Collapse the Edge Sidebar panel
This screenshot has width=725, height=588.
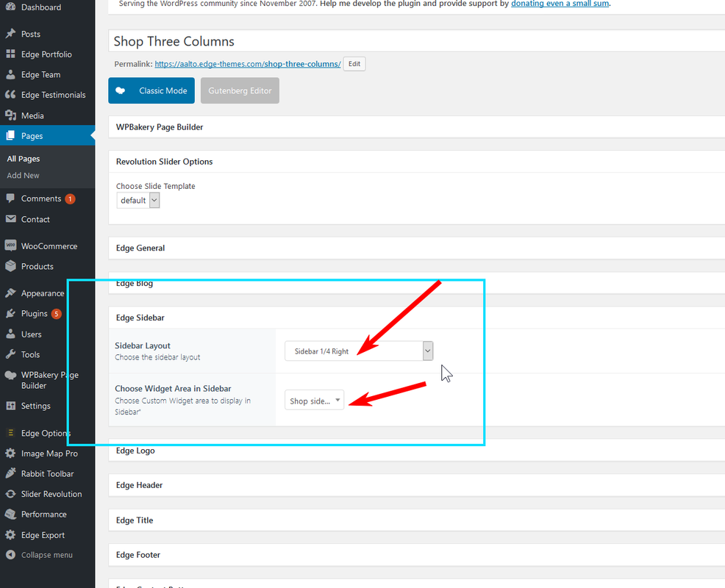[x=417, y=318]
